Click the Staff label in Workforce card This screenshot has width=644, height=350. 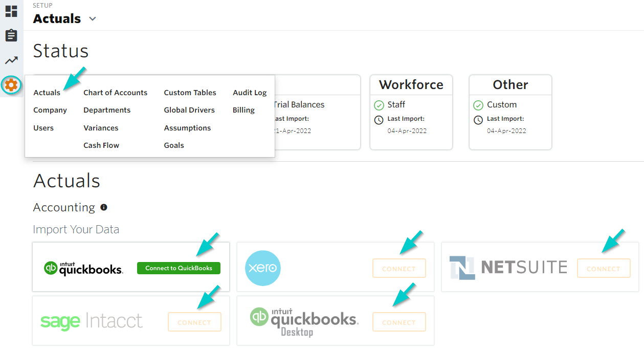[x=396, y=105]
